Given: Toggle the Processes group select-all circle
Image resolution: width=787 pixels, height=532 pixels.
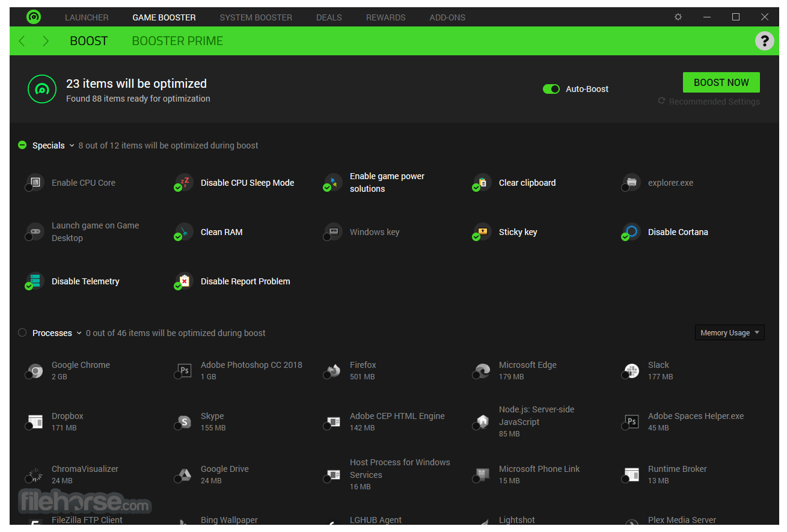Looking at the screenshot, I should click(22, 332).
